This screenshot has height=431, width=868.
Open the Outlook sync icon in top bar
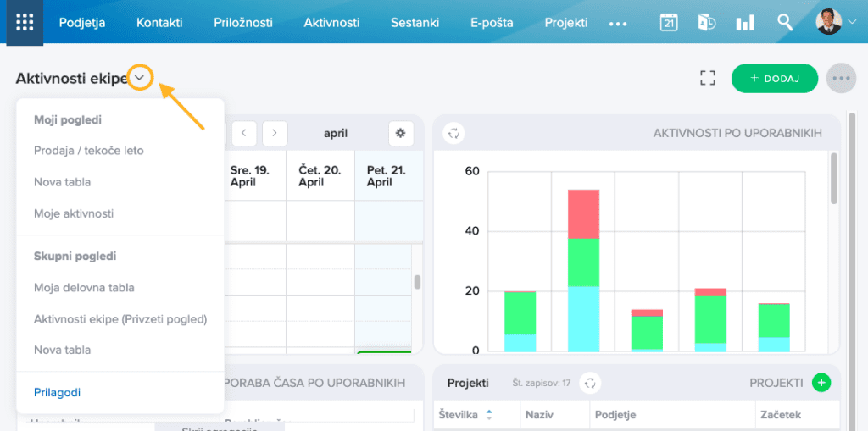(x=707, y=23)
